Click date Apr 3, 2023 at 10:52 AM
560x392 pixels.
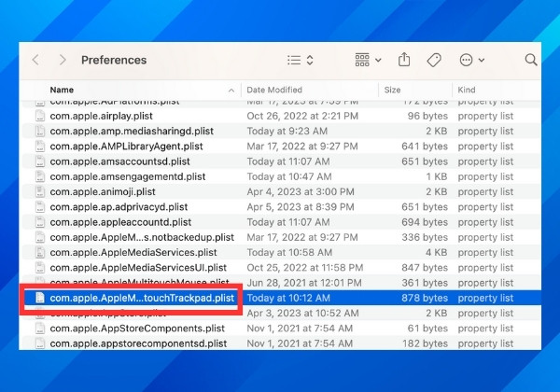coord(302,313)
